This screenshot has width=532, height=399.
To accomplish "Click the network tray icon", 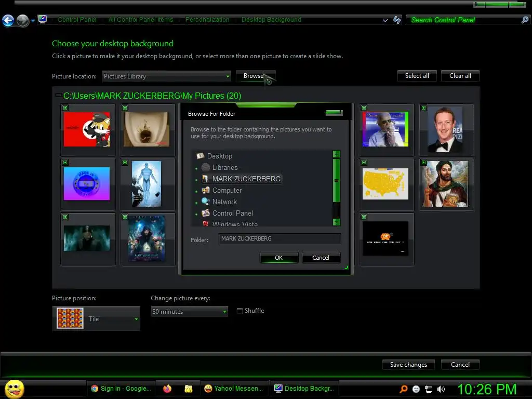I will coord(429,389).
